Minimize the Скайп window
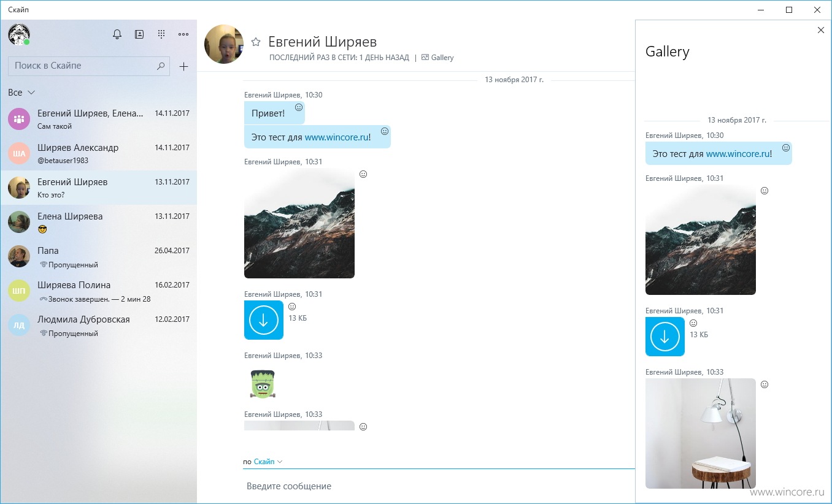The image size is (832, 504). coord(761,10)
